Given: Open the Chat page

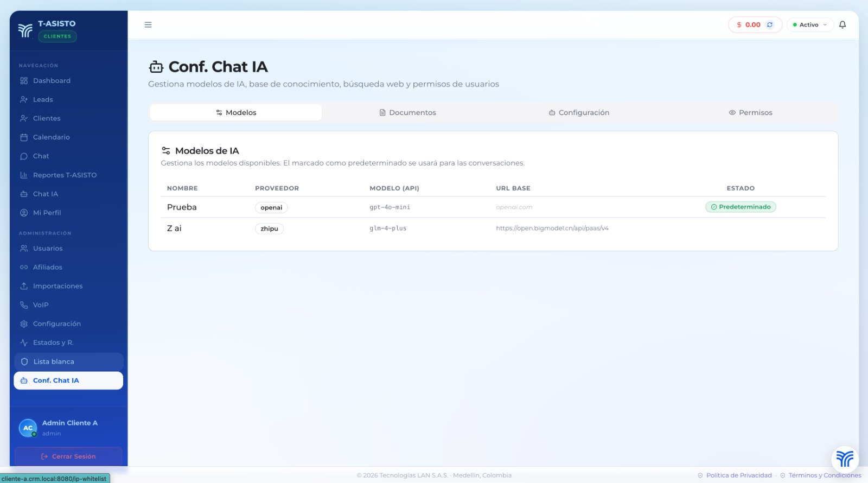Looking at the screenshot, I should [x=68, y=156].
